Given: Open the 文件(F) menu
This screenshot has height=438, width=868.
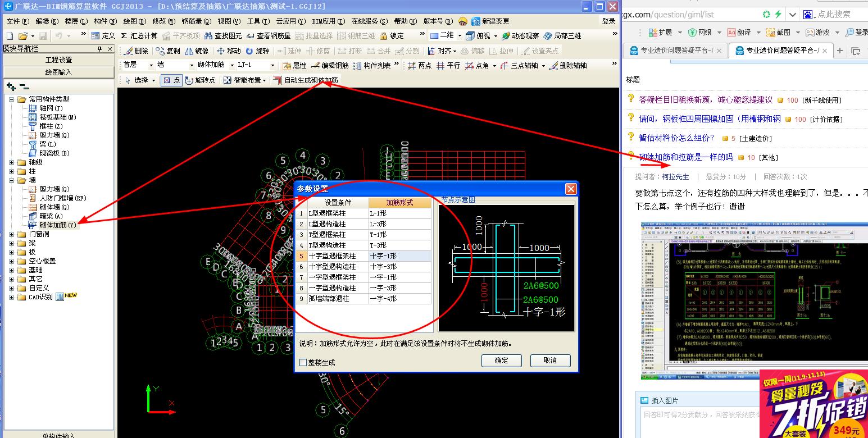Looking at the screenshot, I should pyautogui.click(x=17, y=21).
